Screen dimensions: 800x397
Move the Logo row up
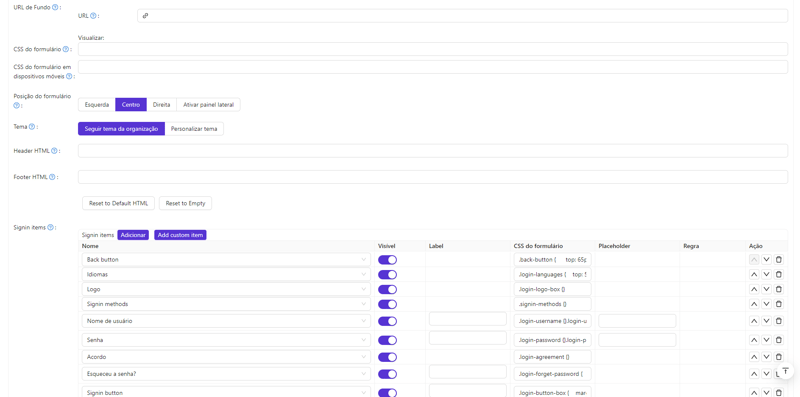pos(754,289)
